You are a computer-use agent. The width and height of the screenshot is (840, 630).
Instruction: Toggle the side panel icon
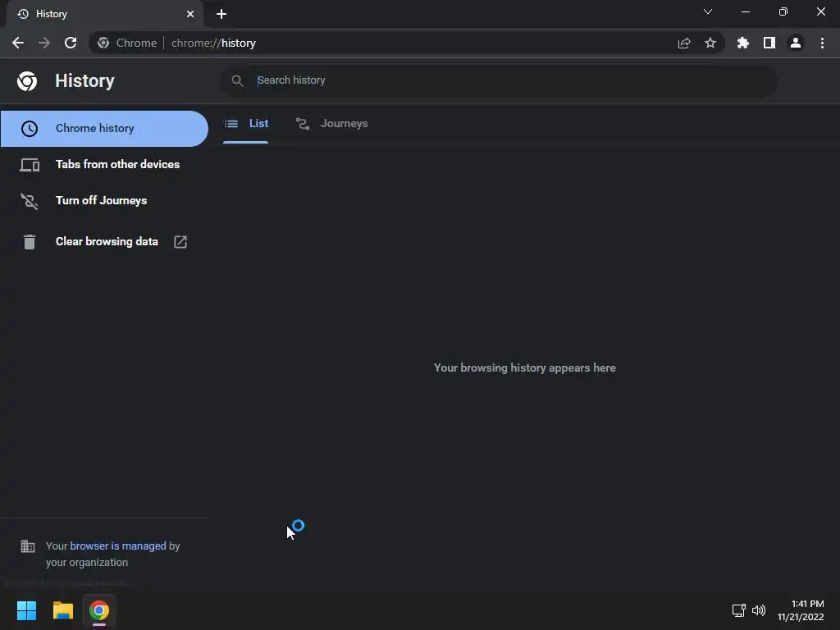tap(769, 43)
